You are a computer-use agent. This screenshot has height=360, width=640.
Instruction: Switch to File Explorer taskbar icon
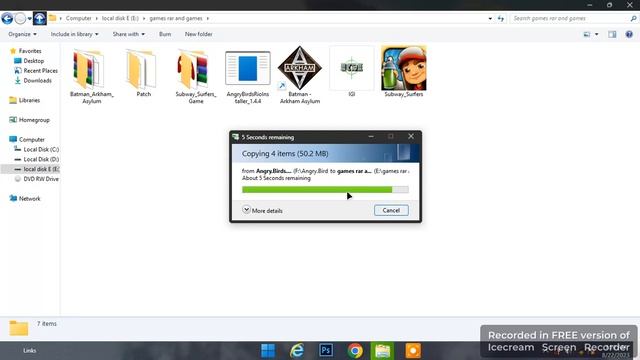click(x=383, y=351)
